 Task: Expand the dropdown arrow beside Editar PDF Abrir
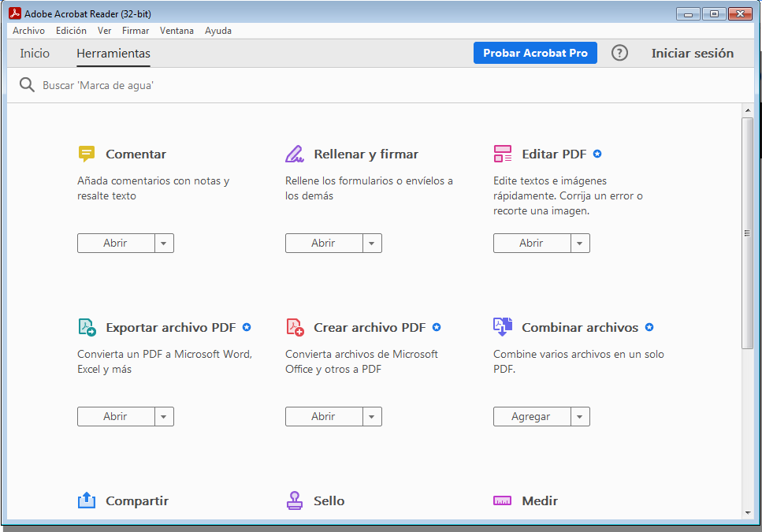(x=580, y=243)
